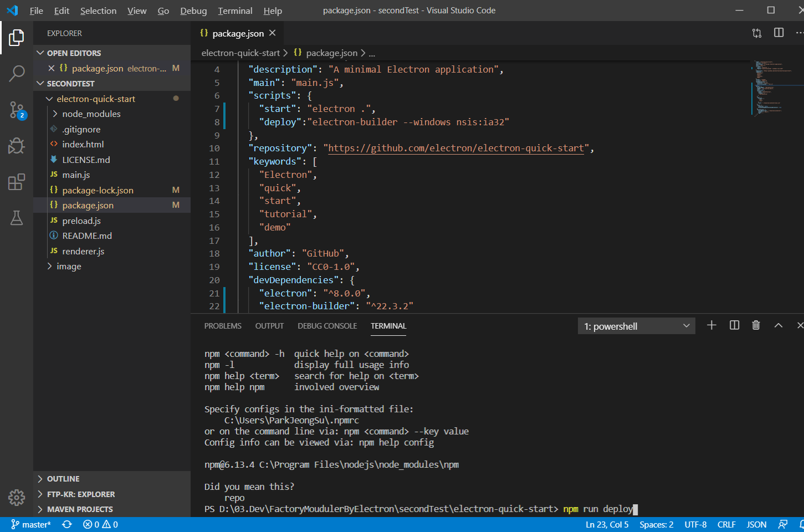Close the terminal panel
Screen dimensions: 804x532
[x=800, y=325]
